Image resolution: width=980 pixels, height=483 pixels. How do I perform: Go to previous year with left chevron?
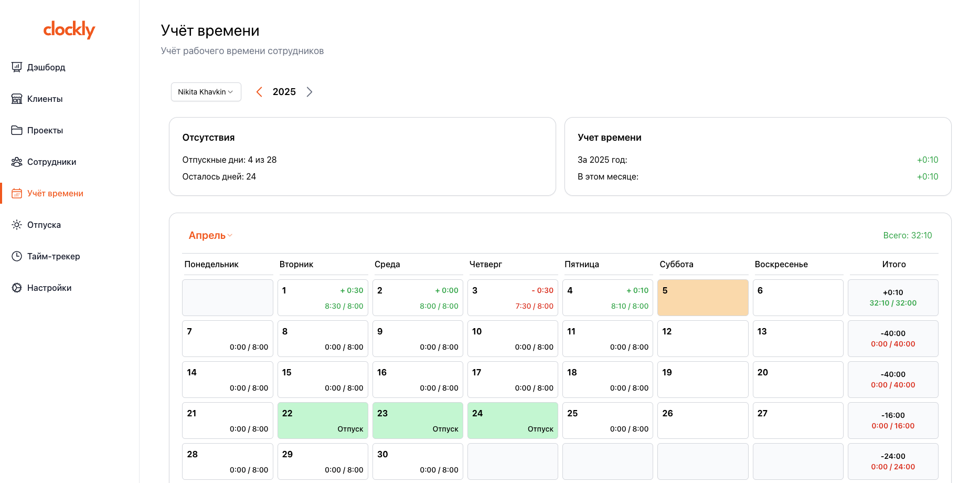(259, 92)
